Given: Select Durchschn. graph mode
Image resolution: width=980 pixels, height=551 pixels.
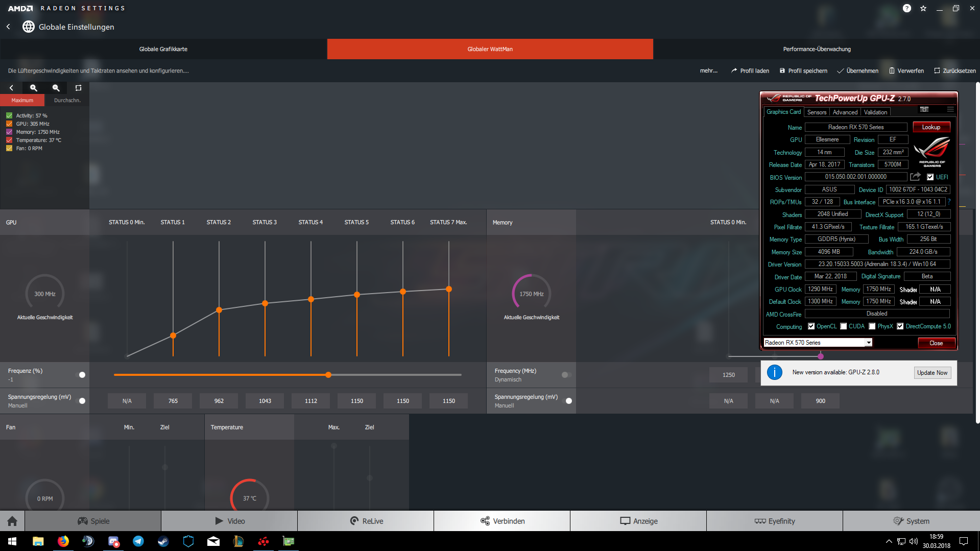Looking at the screenshot, I should click(x=67, y=100).
